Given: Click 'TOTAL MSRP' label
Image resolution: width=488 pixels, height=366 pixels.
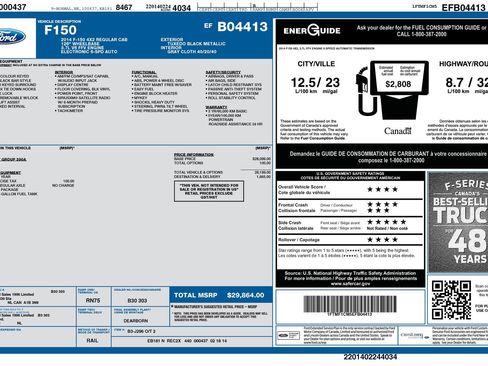Looking at the screenshot, I should 196,295.
